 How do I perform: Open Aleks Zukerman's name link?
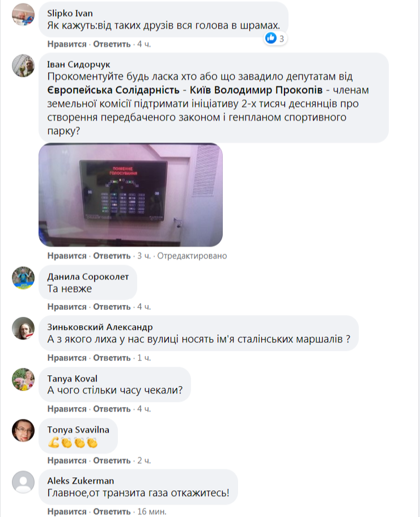tap(80, 481)
